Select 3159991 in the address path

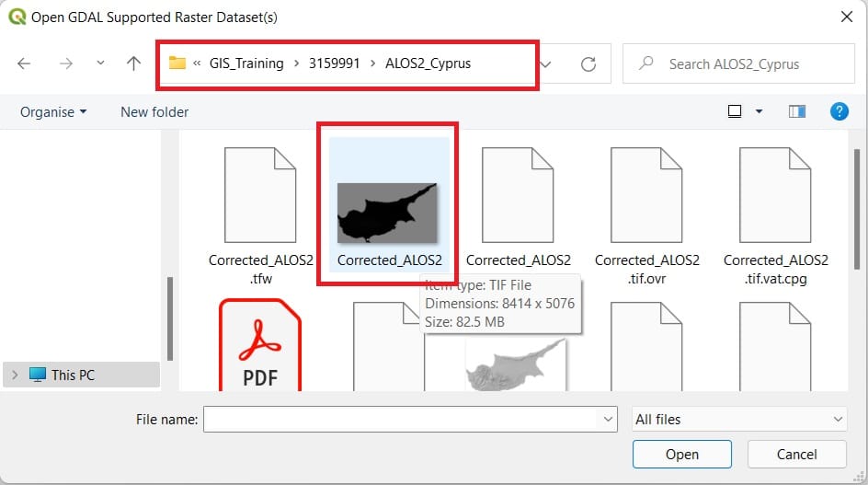click(x=335, y=64)
